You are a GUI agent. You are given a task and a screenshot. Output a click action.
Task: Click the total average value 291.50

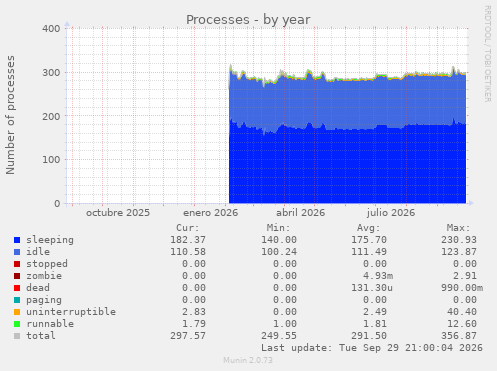(369, 336)
